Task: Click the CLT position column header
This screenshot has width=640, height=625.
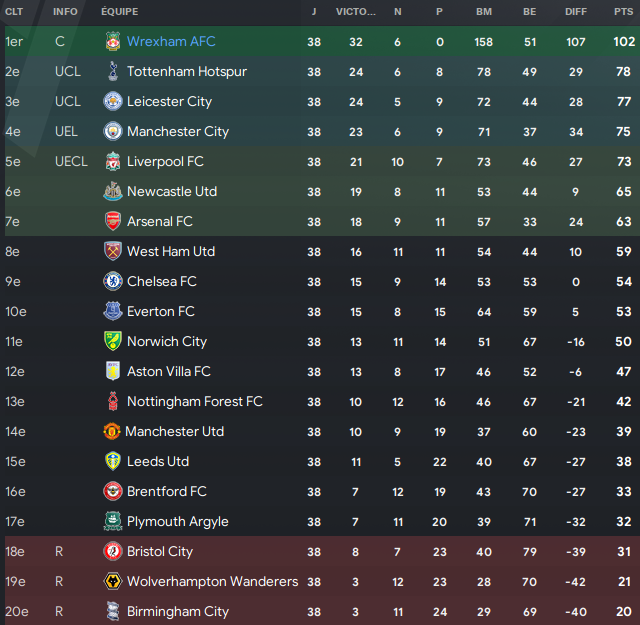Action: tap(14, 12)
